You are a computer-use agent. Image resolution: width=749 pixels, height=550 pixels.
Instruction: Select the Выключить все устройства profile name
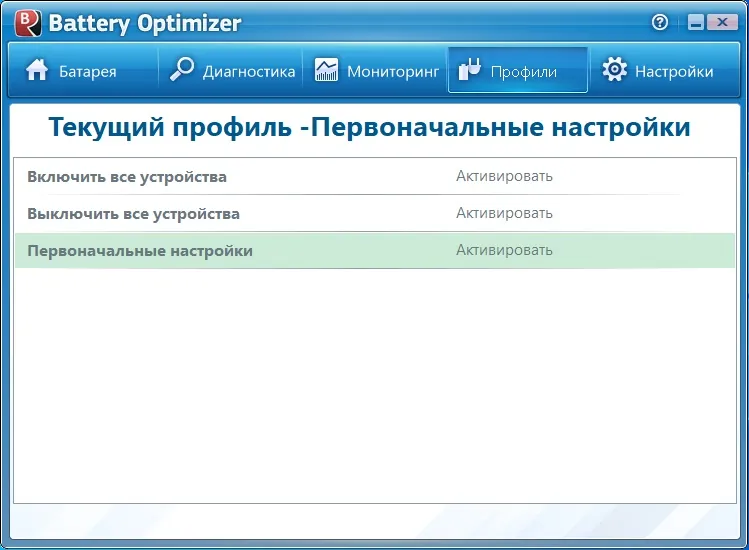click(x=133, y=214)
